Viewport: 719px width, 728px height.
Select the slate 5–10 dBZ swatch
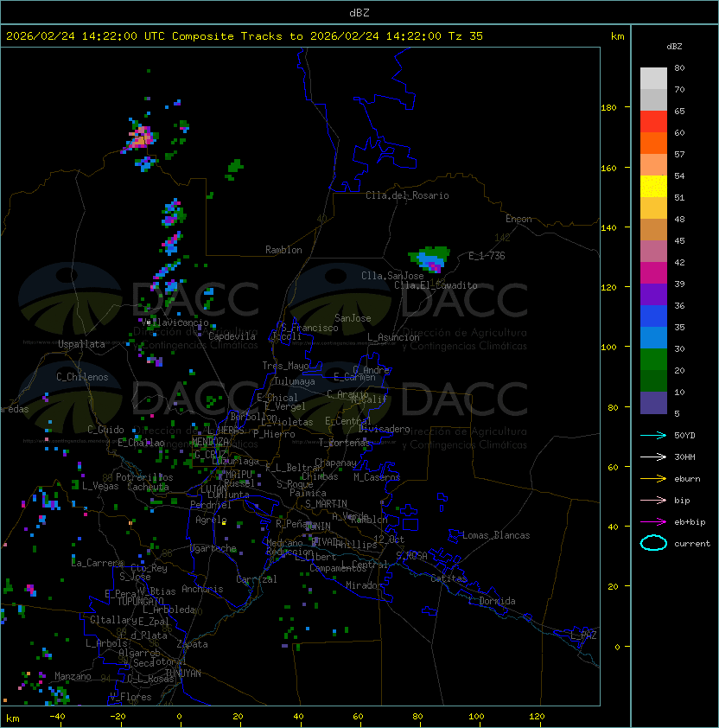653,403
